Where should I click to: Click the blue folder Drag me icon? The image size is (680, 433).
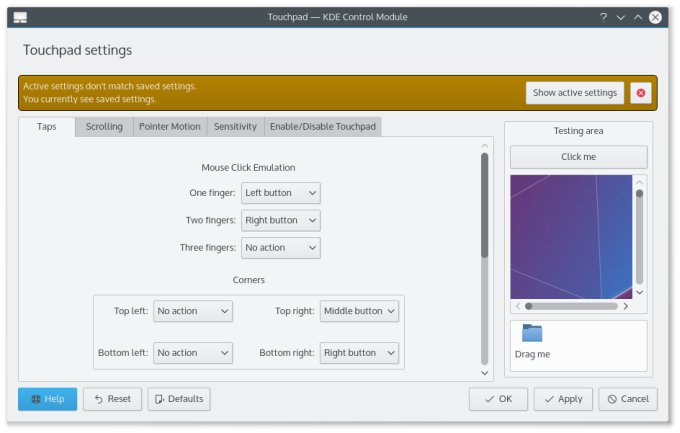532,333
